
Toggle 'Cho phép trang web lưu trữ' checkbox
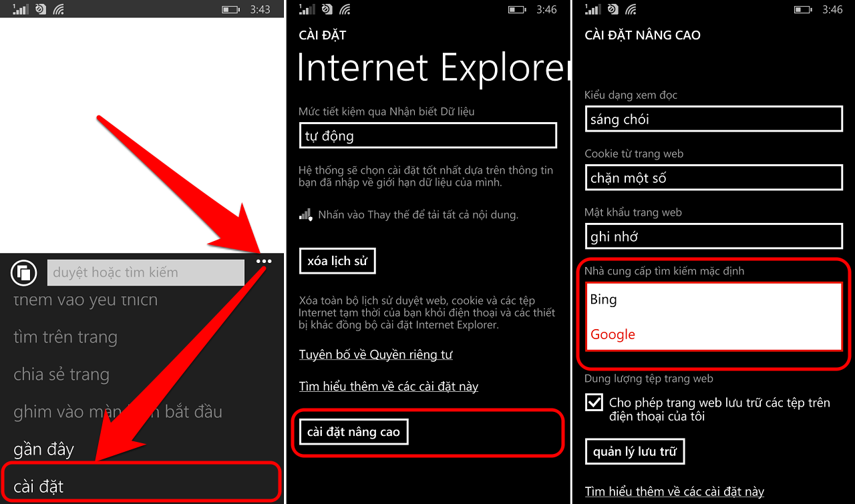pyautogui.click(x=594, y=403)
